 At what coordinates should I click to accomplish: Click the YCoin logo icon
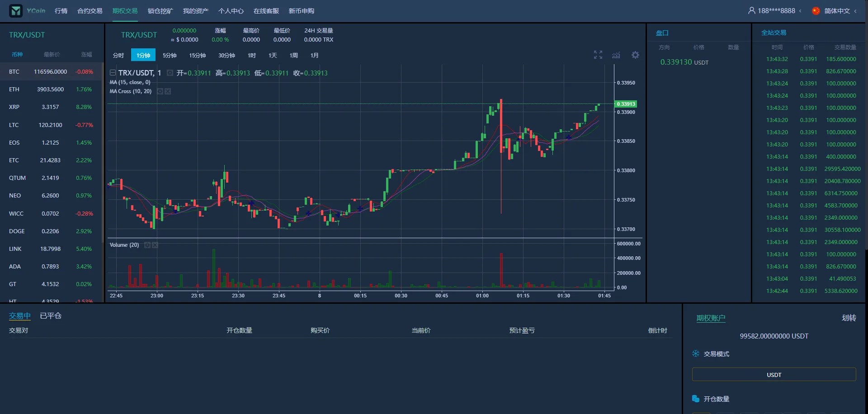tap(16, 11)
